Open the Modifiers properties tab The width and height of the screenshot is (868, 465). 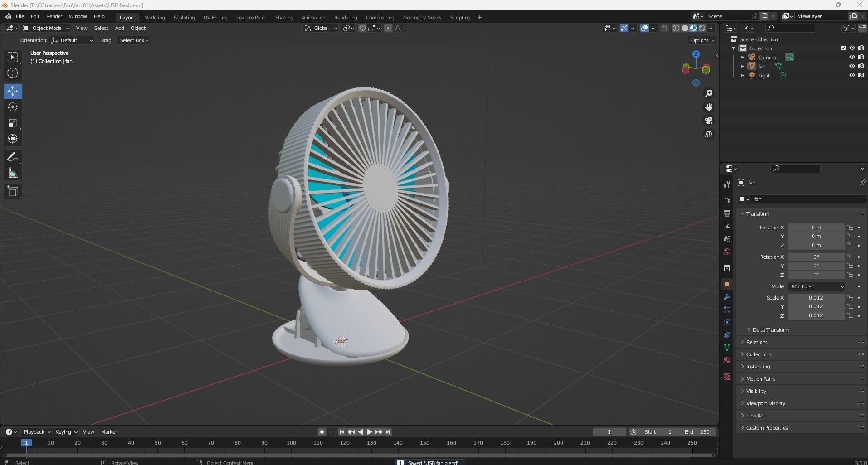(x=727, y=297)
